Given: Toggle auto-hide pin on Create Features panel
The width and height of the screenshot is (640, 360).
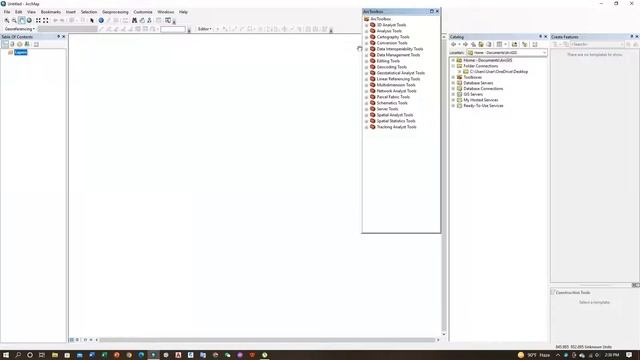Looking at the screenshot, I should [x=632, y=37].
